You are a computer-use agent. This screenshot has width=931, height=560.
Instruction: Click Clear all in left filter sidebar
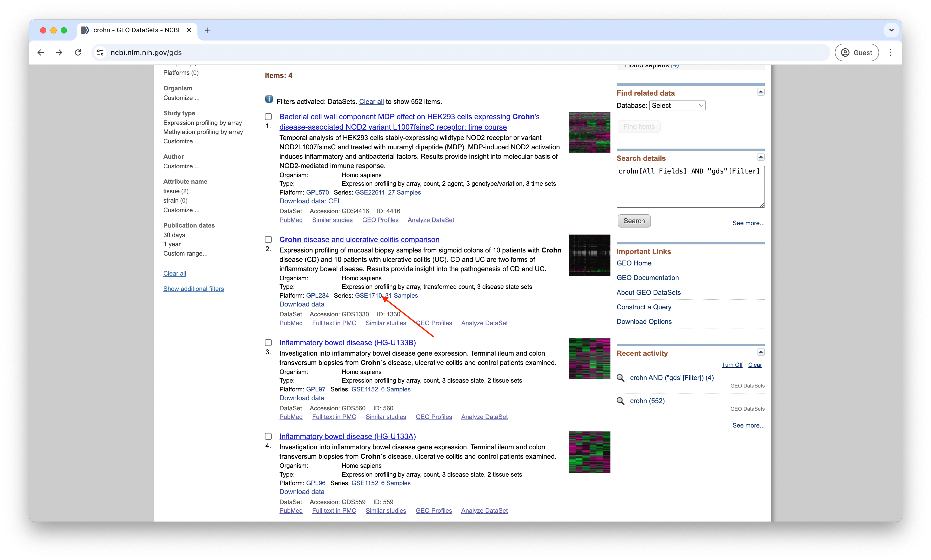[x=175, y=274]
